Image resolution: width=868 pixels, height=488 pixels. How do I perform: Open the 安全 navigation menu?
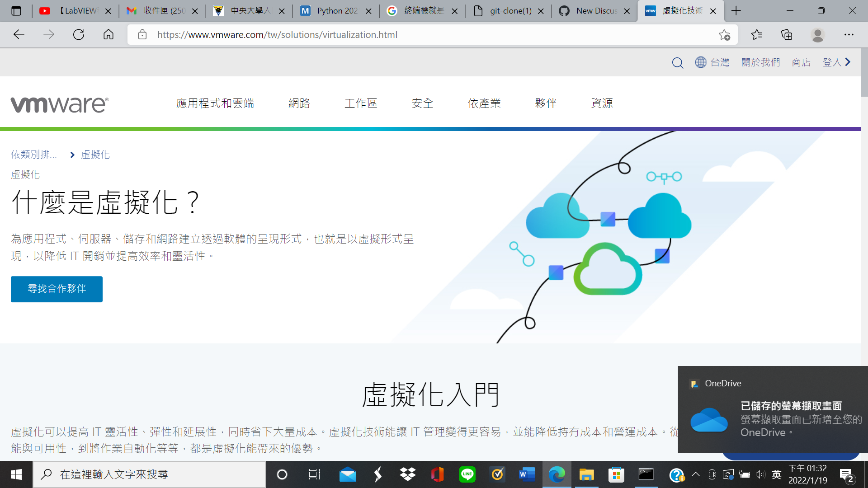422,103
